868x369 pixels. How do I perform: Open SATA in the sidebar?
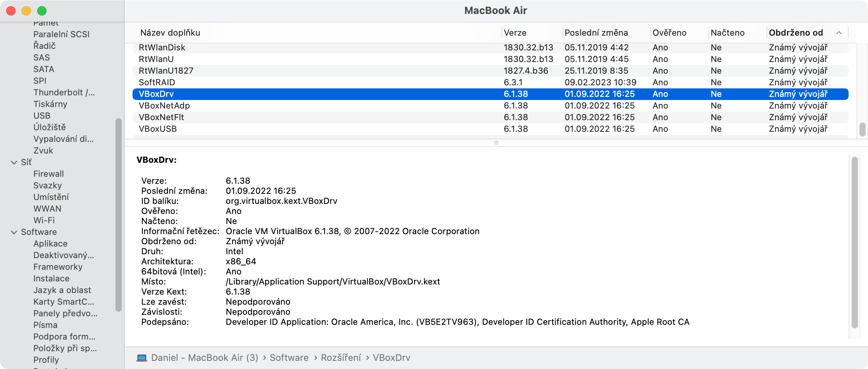[44, 69]
